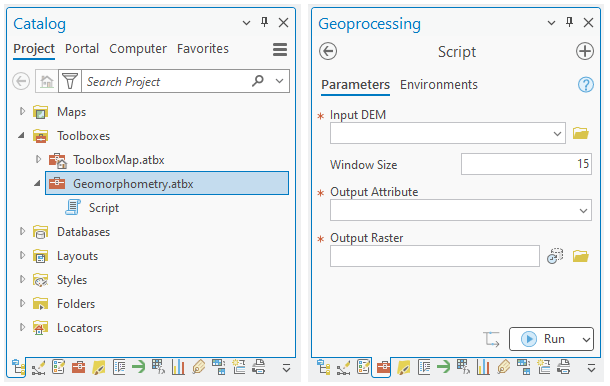Expand the Maps folder node

(22, 112)
